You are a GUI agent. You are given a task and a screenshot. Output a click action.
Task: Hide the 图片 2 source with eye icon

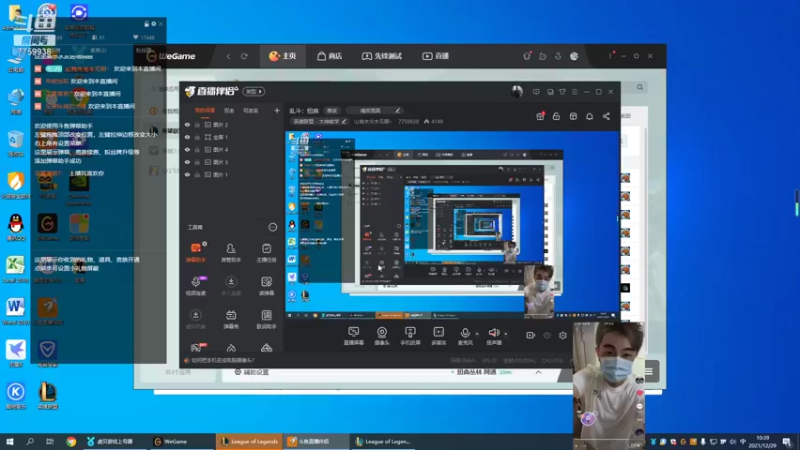click(x=187, y=124)
